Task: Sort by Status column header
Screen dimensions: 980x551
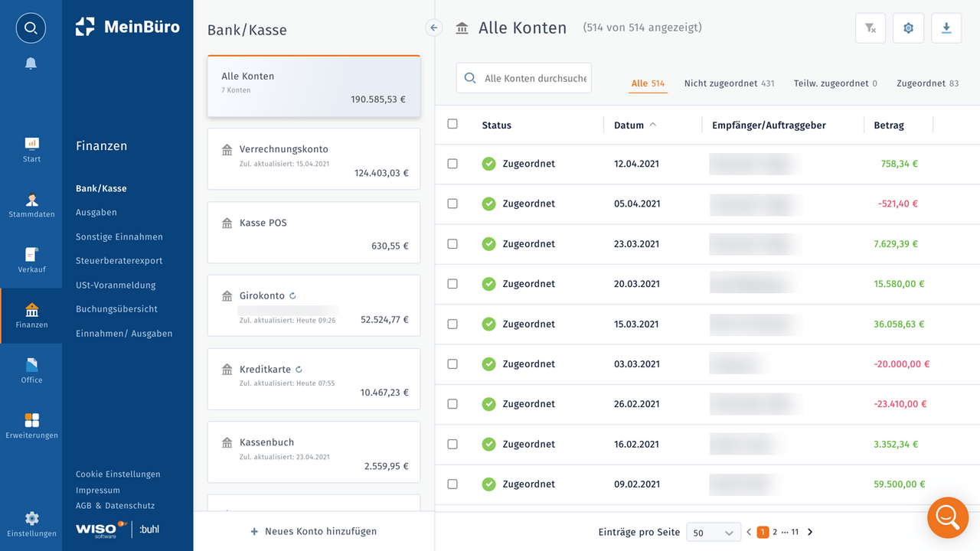Action: point(496,126)
